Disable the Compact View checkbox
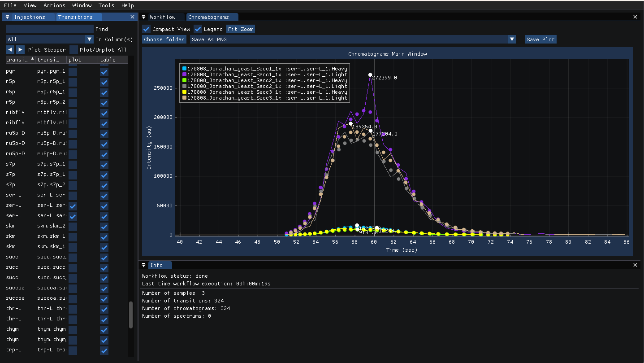 [x=147, y=29]
